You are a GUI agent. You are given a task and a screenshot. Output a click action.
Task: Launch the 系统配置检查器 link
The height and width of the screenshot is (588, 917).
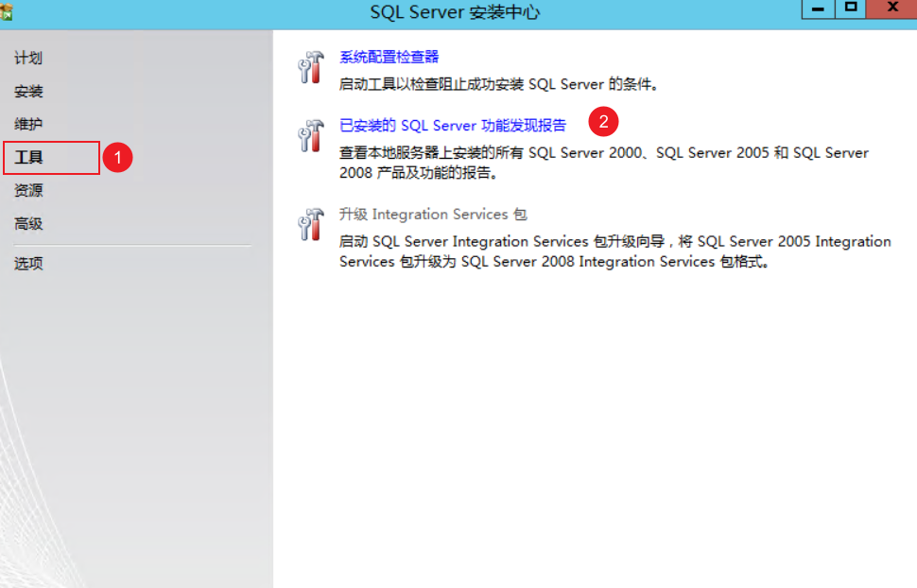(x=389, y=58)
